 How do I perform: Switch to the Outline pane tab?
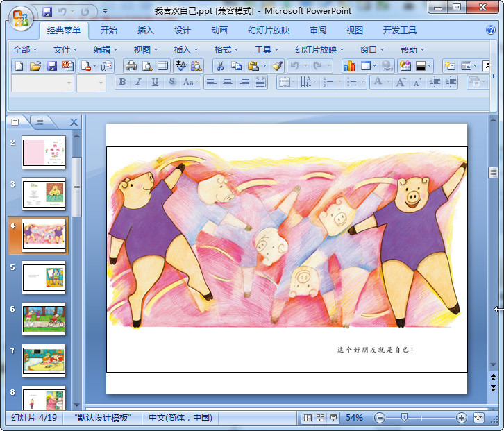coord(40,122)
